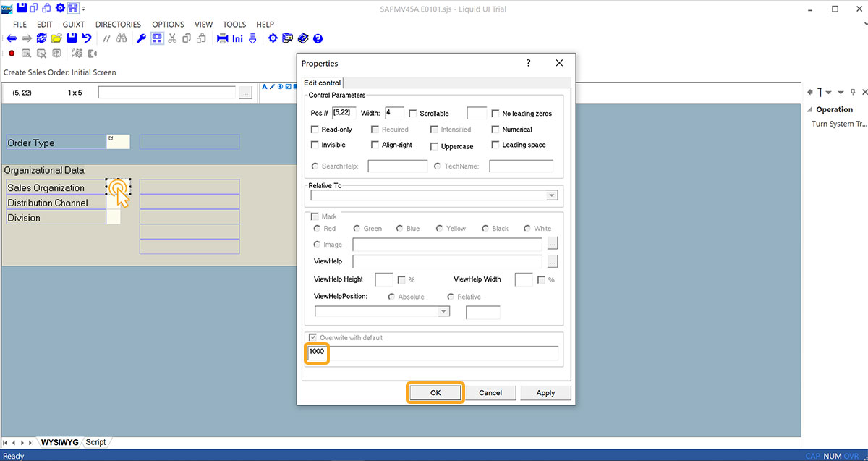The height and width of the screenshot is (461, 868).
Task: Click the Width input field
Action: (394, 113)
